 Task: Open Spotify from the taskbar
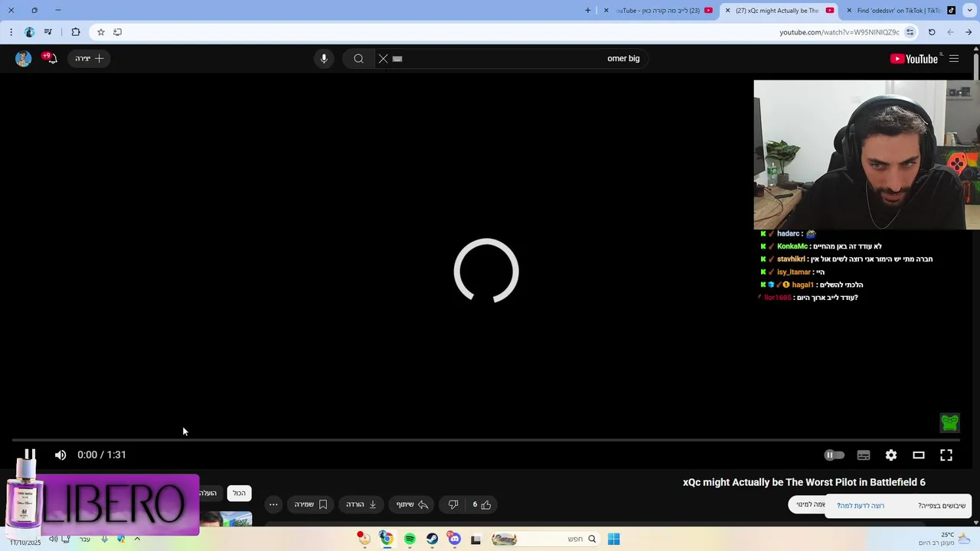pyautogui.click(x=410, y=540)
